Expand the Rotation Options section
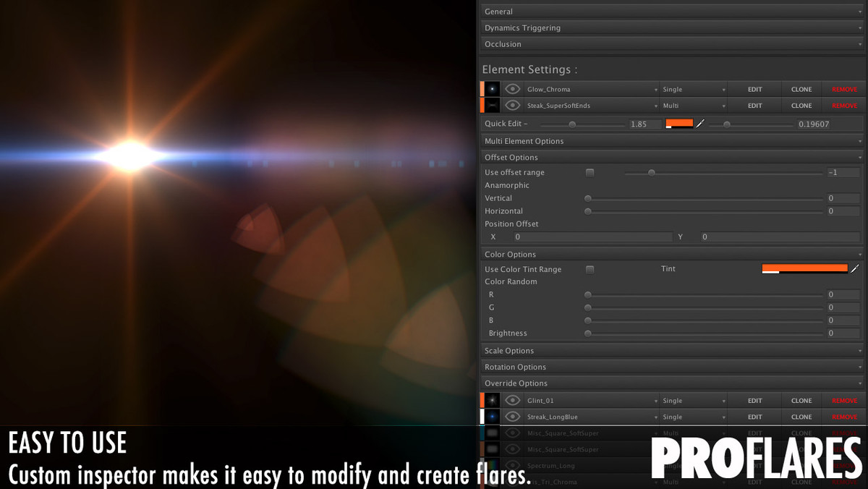This screenshot has height=489, width=868. point(672,367)
